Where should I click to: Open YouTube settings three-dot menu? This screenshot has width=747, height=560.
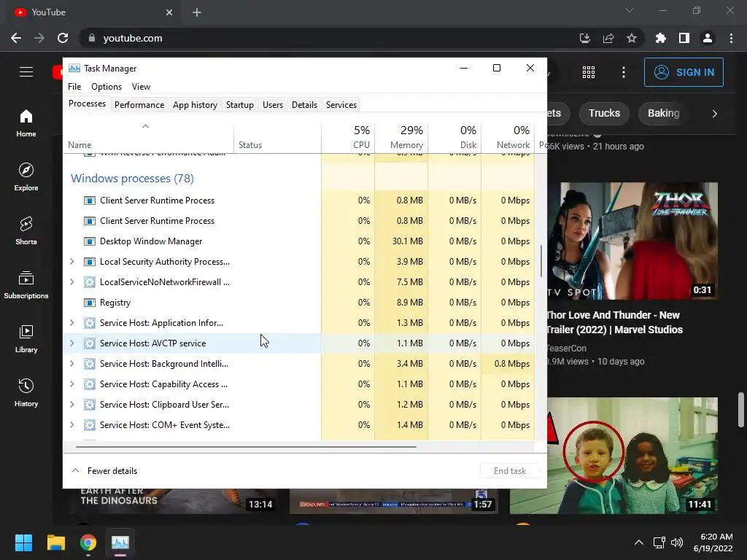624,72
